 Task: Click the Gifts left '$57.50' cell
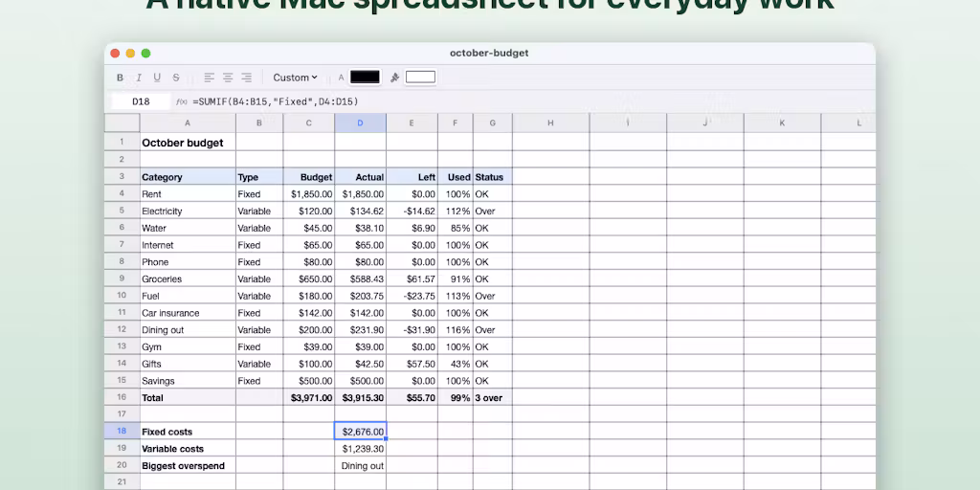pyautogui.click(x=412, y=364)
